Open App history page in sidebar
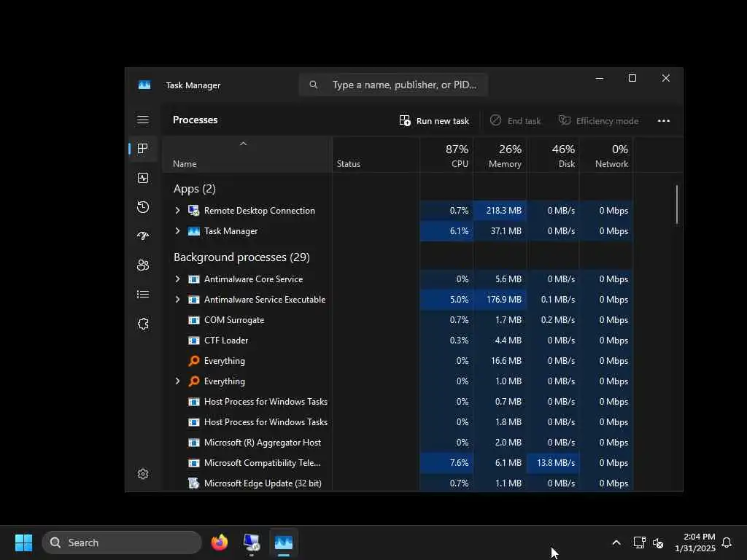 [x=143, y=207]
